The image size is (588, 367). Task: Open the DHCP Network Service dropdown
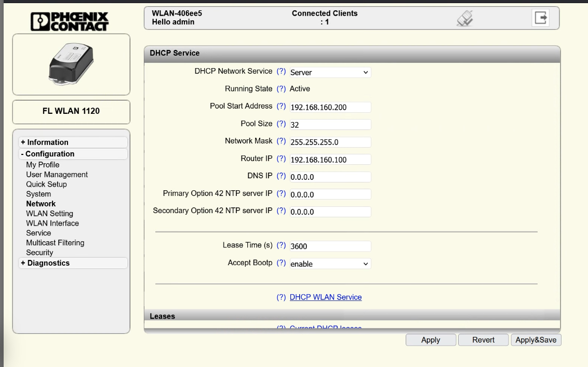point(330,72)
